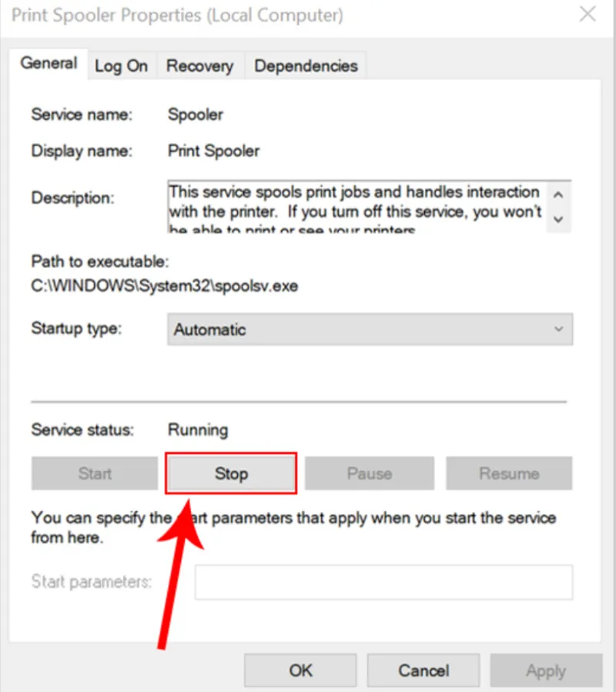Confirm the dialog with OK
The image size is (616, 692).
pyautogui.click(x=300, y=670)
